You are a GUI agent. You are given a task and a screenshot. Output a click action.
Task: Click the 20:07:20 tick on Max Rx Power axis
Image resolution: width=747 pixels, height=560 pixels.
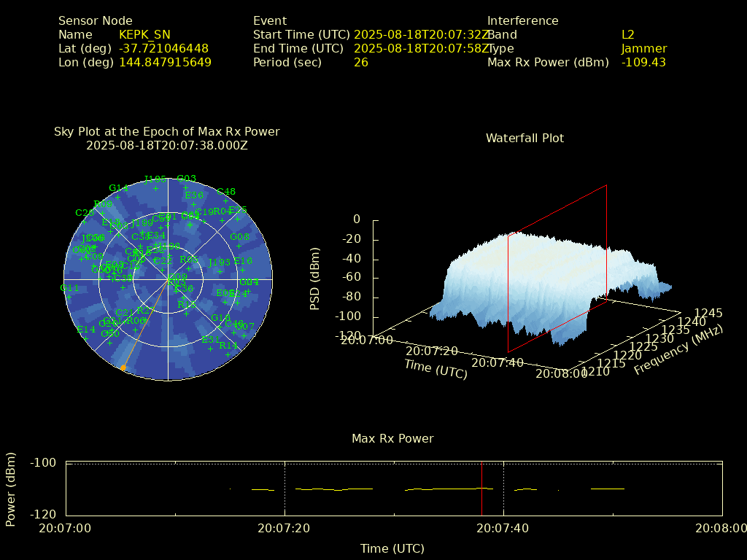[x=285, y=528]
